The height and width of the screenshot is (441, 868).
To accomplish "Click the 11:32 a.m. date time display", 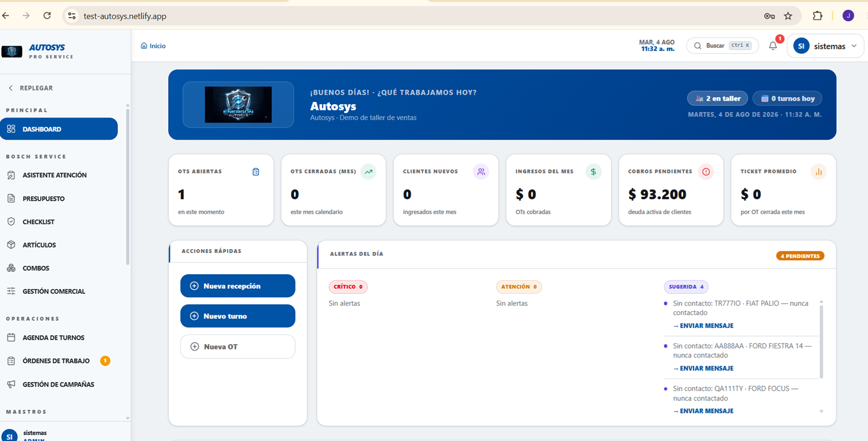I will pos(657,46).
